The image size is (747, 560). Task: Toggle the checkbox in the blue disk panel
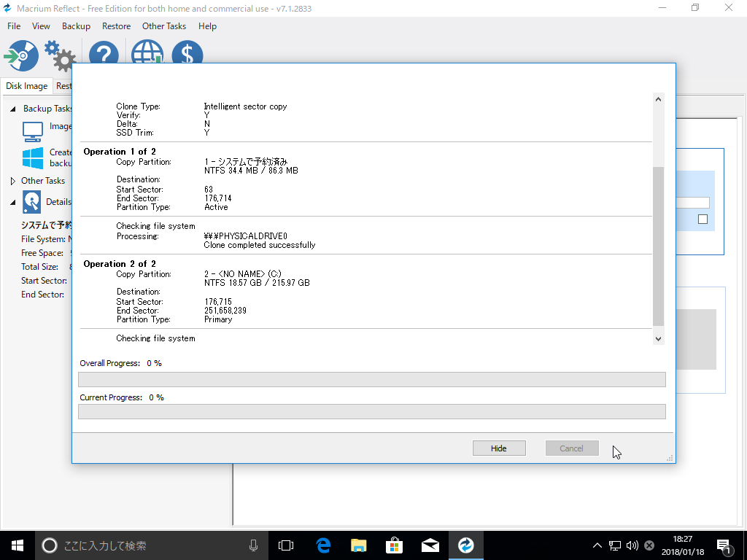pyautogui.click(x=703, y=219)
